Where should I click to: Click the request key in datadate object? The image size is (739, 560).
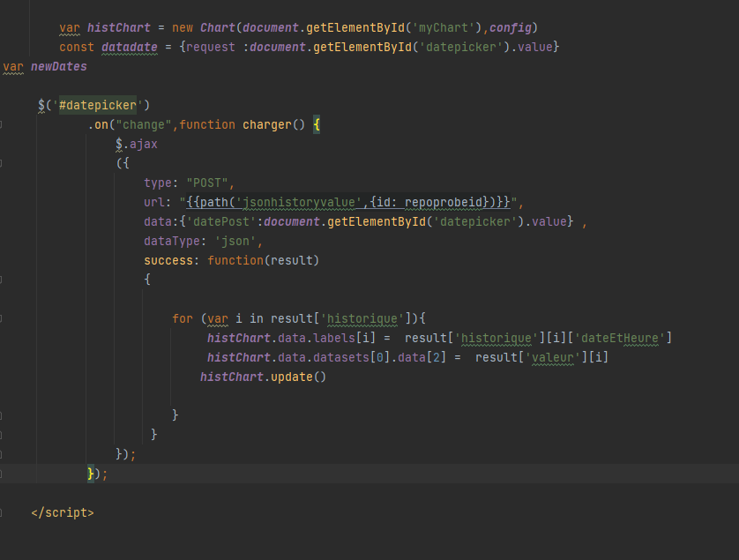[210, 47]
